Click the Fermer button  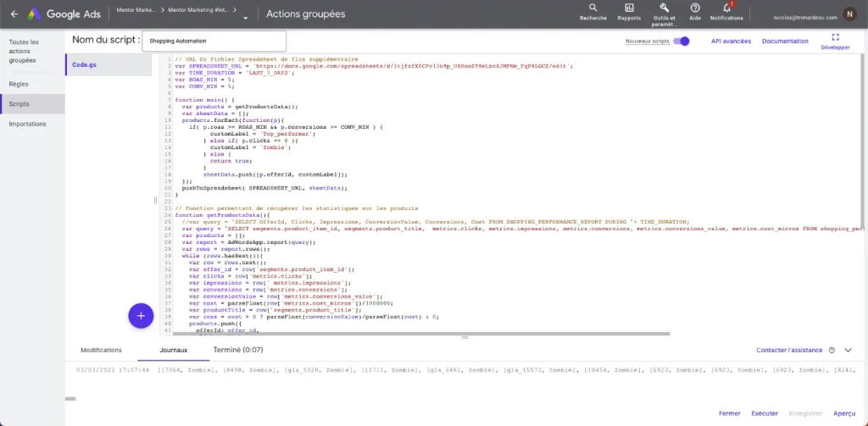tap(730, 413)
